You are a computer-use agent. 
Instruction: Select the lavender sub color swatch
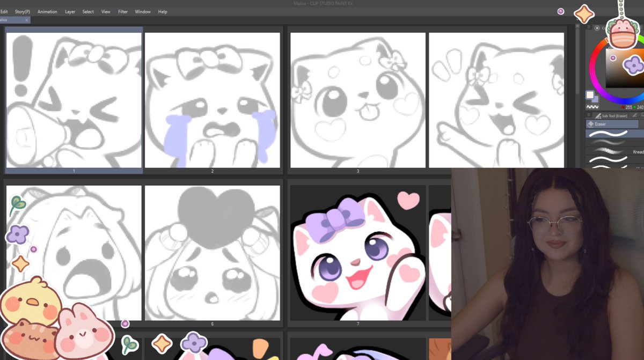[595, 99]
